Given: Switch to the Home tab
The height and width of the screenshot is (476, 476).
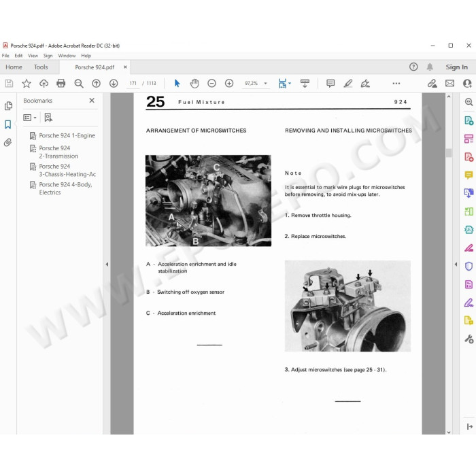Looking at the screenshot, I should (14, 67).
